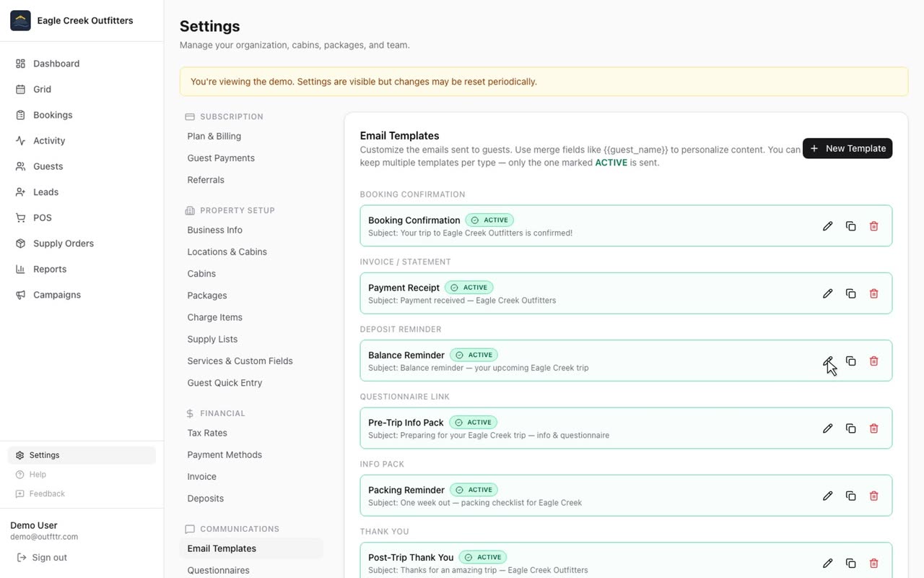This screenshot has height=578, width=924.
Task: Open the Settings item in the sidebar
Action: click(x=82, y=455)
